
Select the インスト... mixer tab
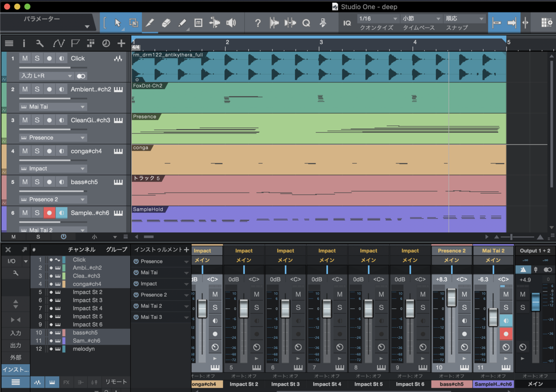15,369
